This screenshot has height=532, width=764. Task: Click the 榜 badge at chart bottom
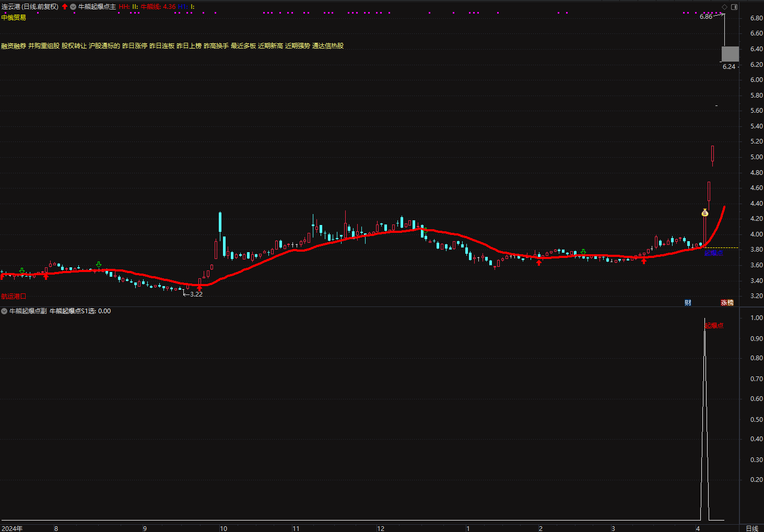(731, 303)
